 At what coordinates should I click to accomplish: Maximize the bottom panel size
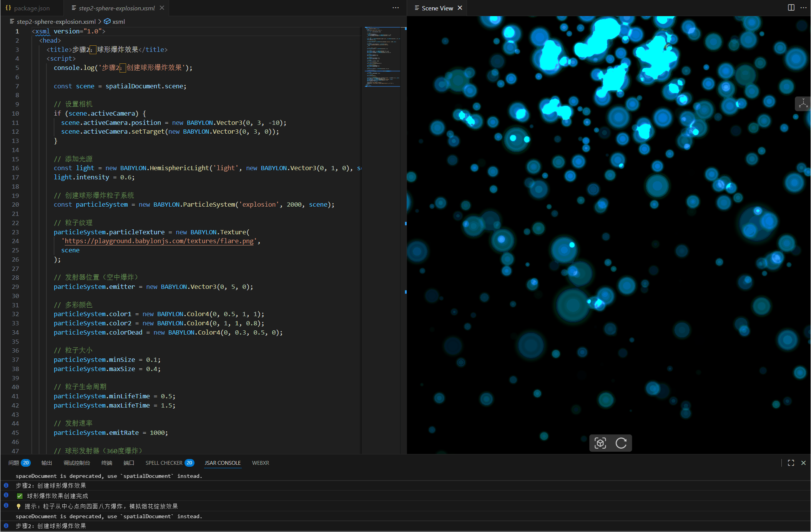pyautogui.click(x=791, y=463)
